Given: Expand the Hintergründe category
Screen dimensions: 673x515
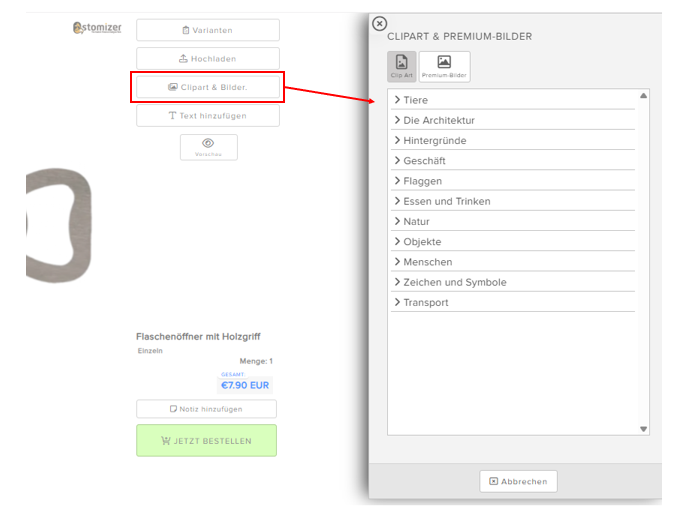Looking at the screenshot, I should click(434, 141).
